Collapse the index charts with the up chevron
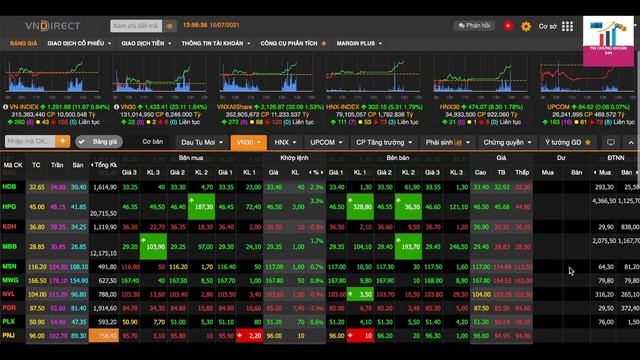The width and height of the screenshot is (640, 360). click(x=631, y=142)
